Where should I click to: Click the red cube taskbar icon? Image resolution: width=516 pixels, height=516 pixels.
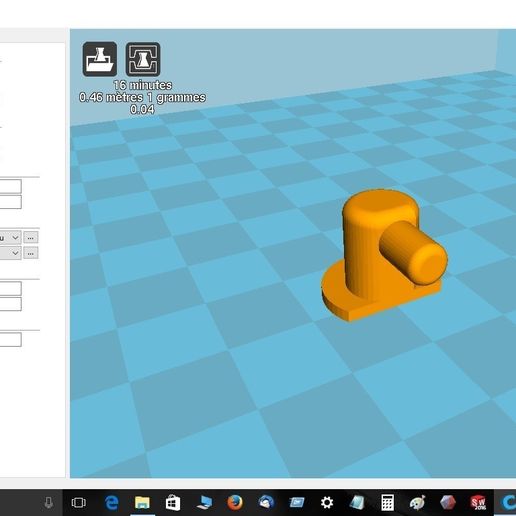click(x=448, y=503)
